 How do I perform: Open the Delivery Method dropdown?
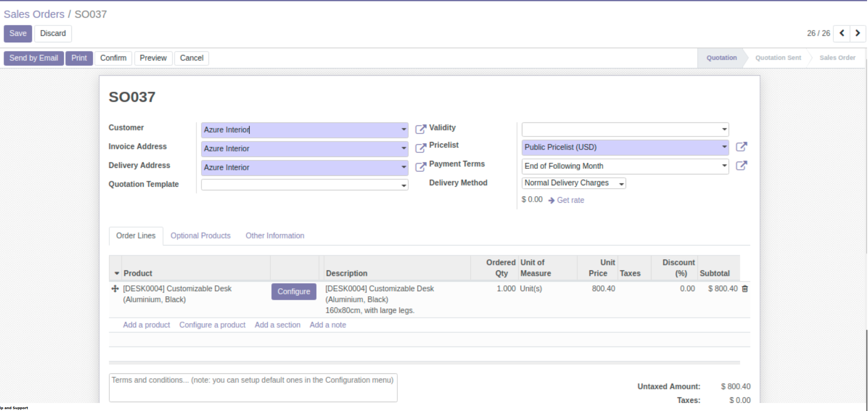(x=621, y=183)
